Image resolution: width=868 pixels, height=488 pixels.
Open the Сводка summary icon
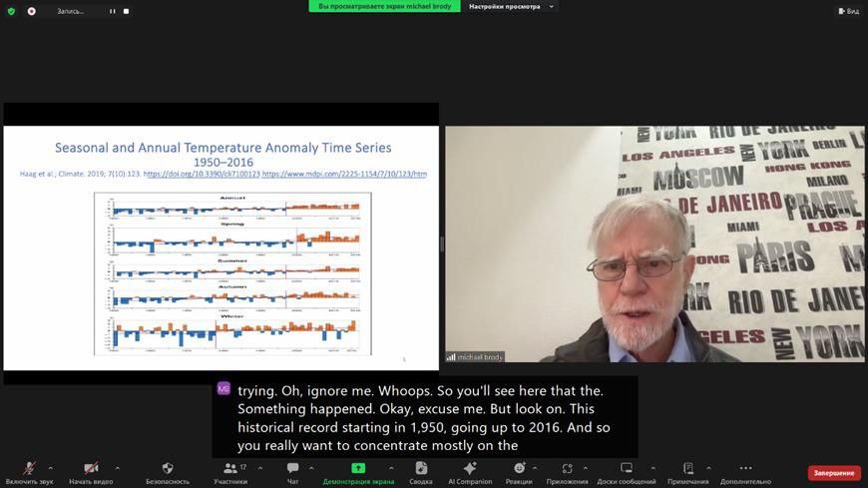click(x=421, y=468)
